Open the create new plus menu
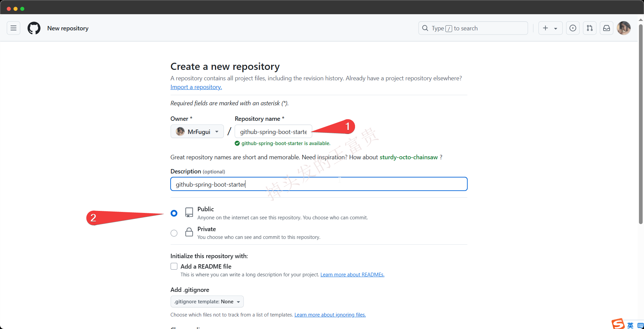 pos(550,28)
